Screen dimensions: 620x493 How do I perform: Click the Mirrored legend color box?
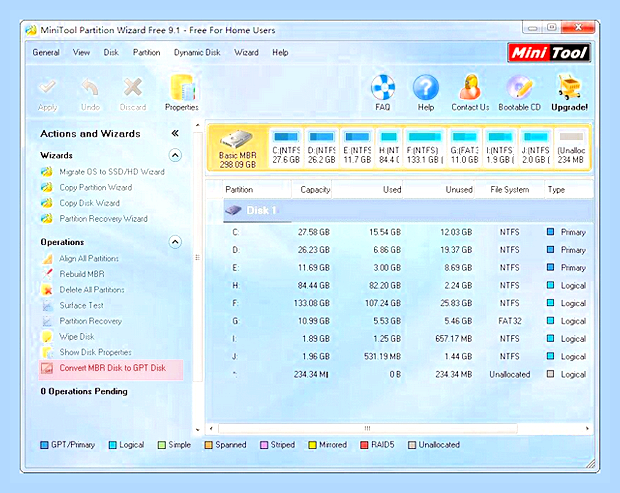(312, 445)
